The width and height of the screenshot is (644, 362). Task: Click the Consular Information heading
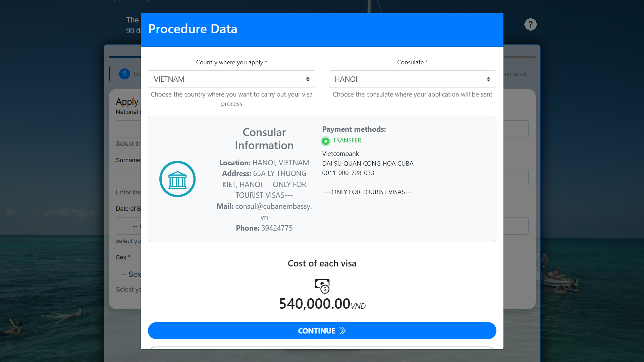point(264,139)
